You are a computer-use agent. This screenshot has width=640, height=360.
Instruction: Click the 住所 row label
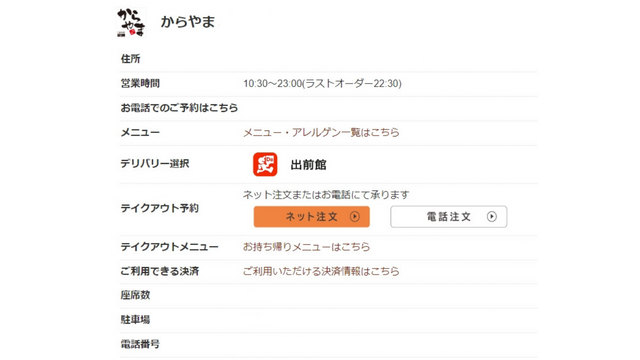coord(131,59)
